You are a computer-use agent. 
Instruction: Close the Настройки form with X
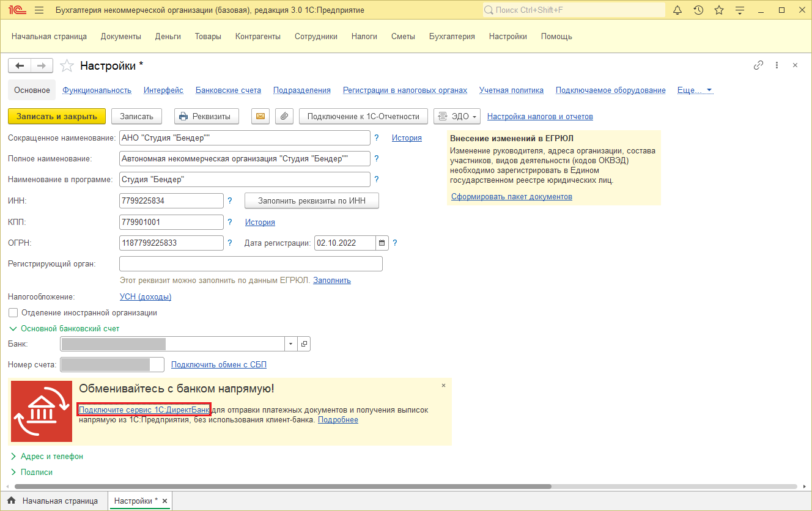pyautogui.click(x=795, y=65)
